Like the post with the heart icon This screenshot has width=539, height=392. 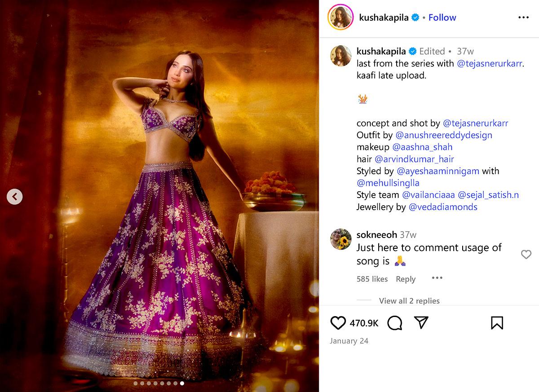click(338, 323)
